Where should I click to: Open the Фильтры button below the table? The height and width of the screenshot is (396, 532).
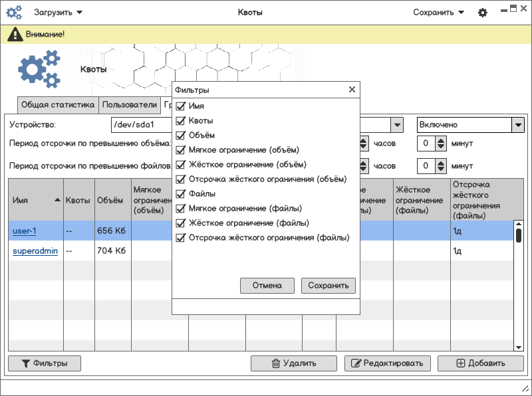tap(45, 363)
